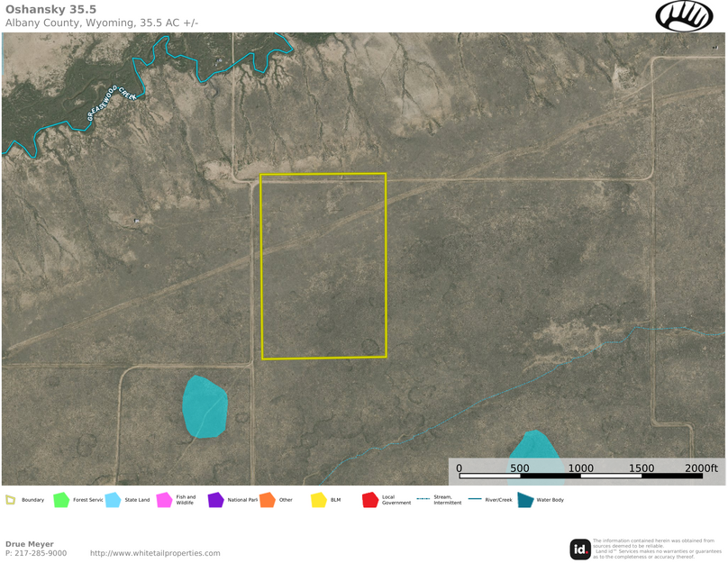Click the orange Other legend icon
Viewport: 728px width, 563px height.
point(267,500)
